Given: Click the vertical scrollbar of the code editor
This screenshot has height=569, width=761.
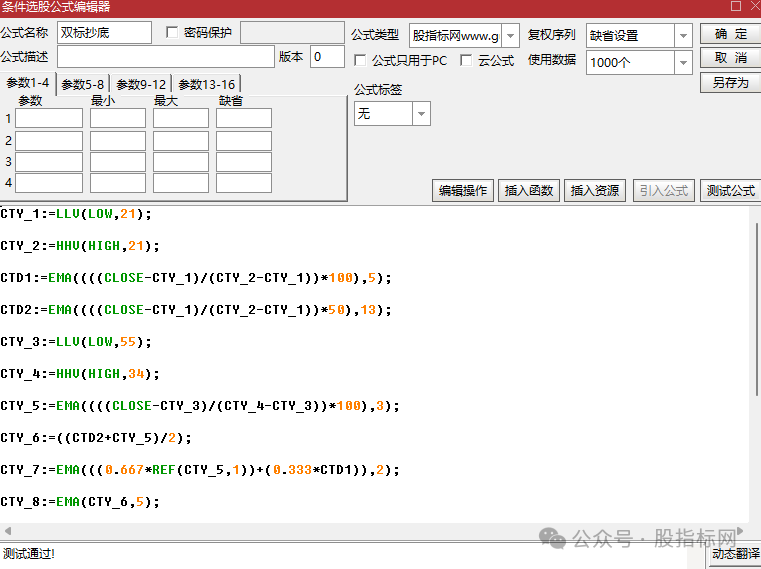Looking at the screenshot, I should pos(757,311).
